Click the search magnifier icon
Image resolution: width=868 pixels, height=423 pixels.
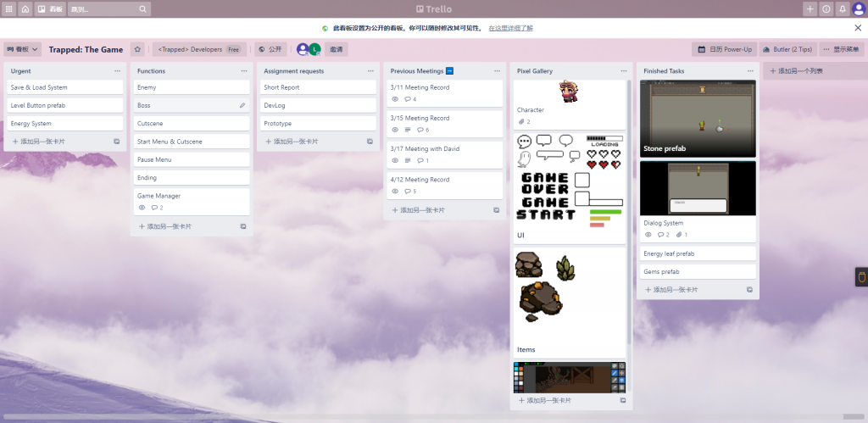coord(142,9)
